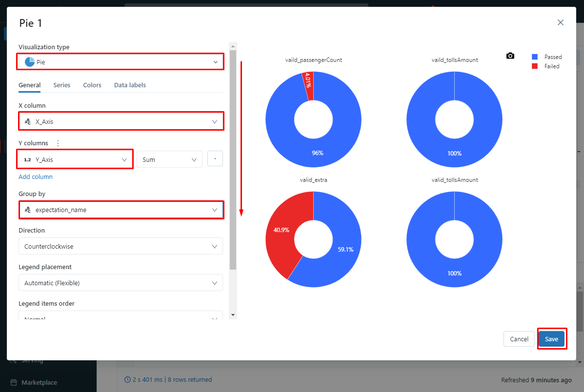
Task: Switch to the Data labels tab
Action: click(130, 85)
